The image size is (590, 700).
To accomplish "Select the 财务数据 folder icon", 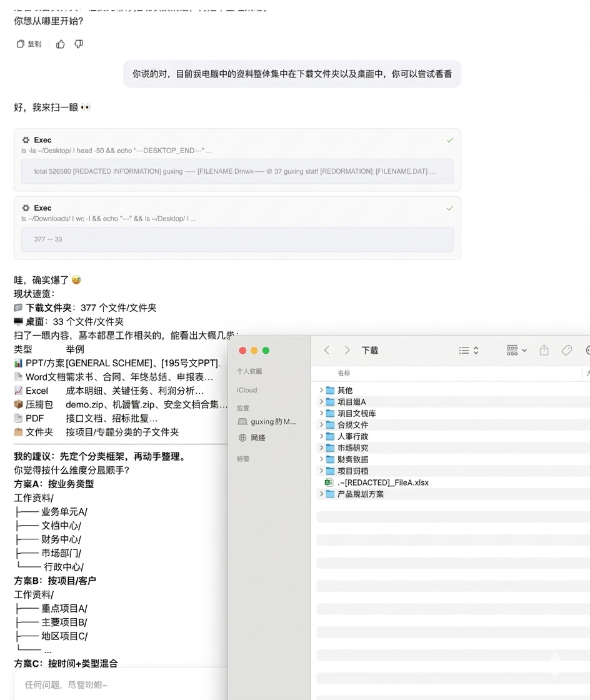I will (x=330, y=459).
